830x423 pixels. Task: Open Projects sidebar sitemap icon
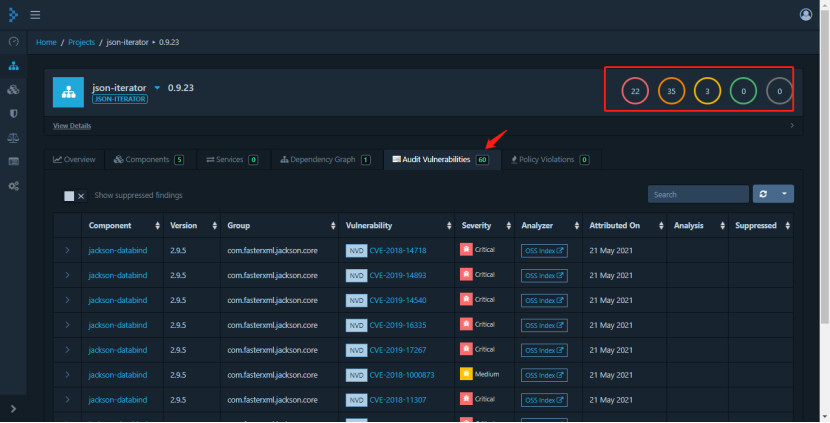coord(14,66)
